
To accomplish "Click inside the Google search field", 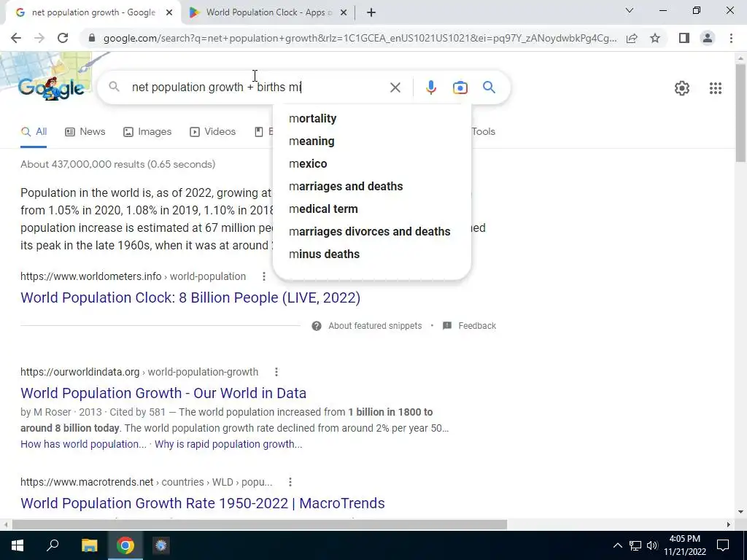I will pos(258,87).
